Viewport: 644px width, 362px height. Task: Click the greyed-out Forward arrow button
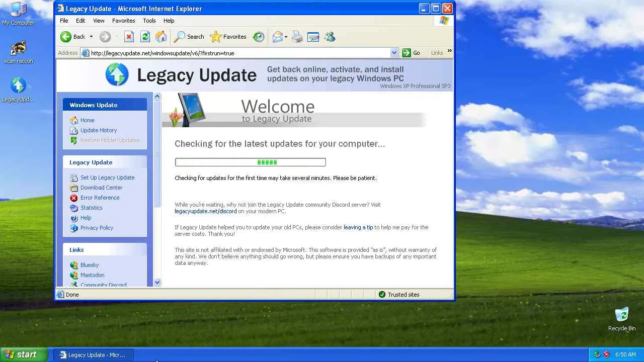[105, 37]
